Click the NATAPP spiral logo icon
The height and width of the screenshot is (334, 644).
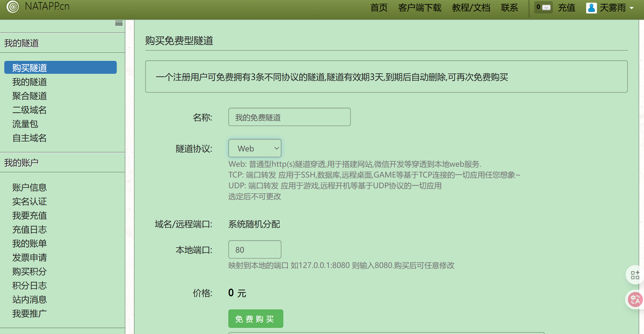13,6
